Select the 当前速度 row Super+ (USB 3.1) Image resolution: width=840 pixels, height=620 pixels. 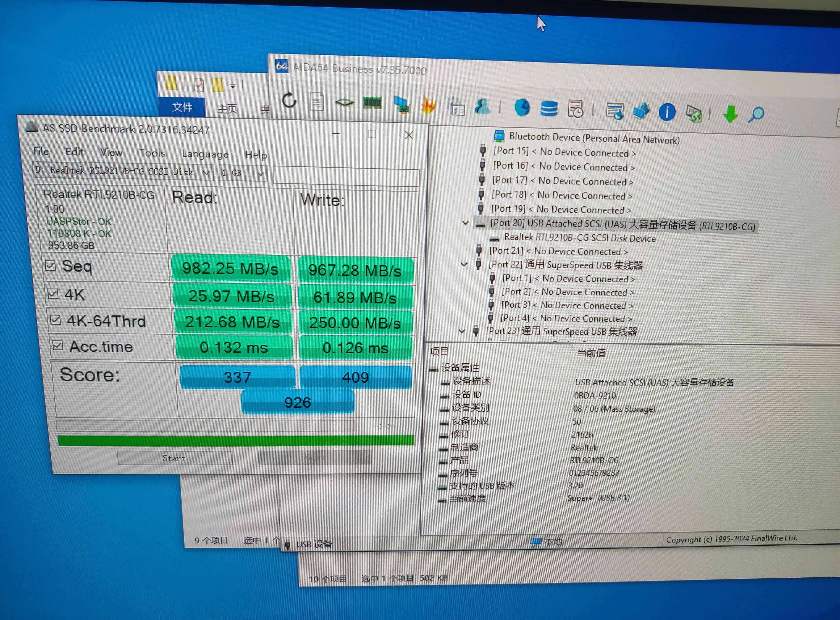(534, 498)
